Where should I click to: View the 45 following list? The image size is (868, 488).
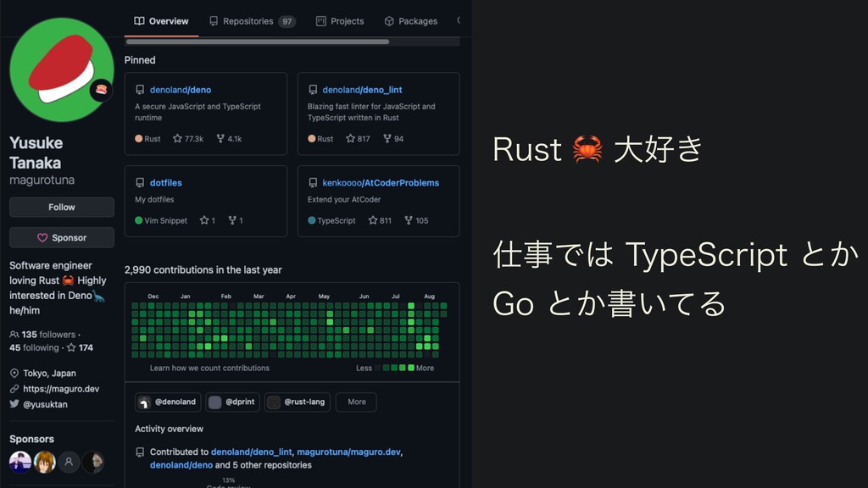click(x=34, y=347)
